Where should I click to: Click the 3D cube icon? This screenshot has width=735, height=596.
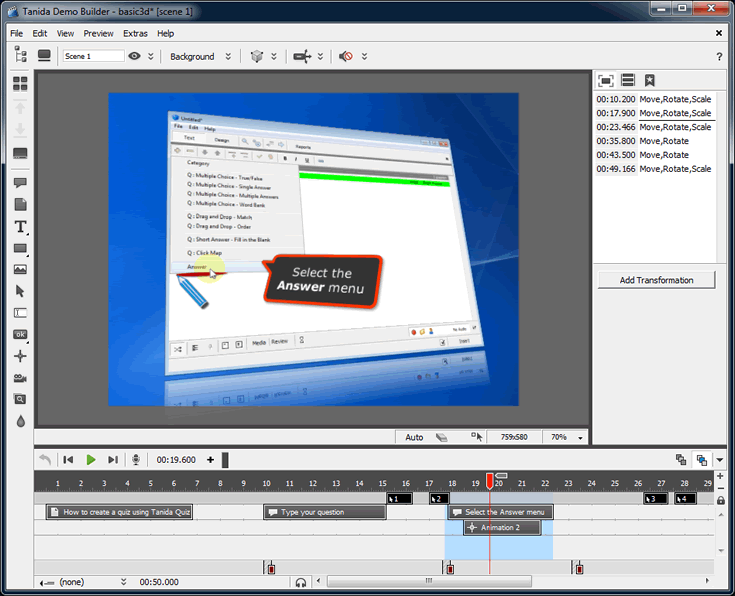pos(257,56)
